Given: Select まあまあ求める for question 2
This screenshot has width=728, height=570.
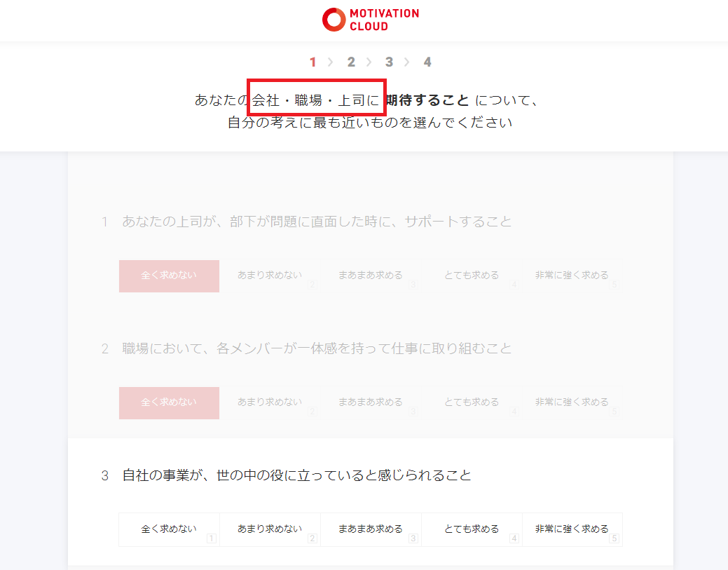Looking at the screenshot, I should (x=371, y=402).
